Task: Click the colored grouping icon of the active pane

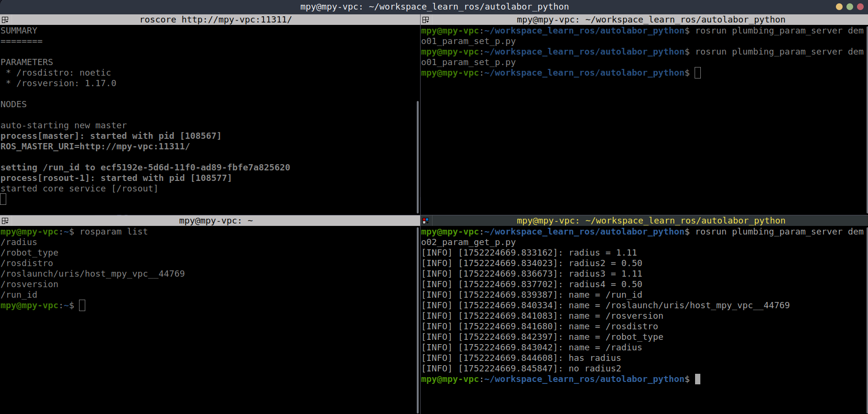Action: click(x=425, y=221)
